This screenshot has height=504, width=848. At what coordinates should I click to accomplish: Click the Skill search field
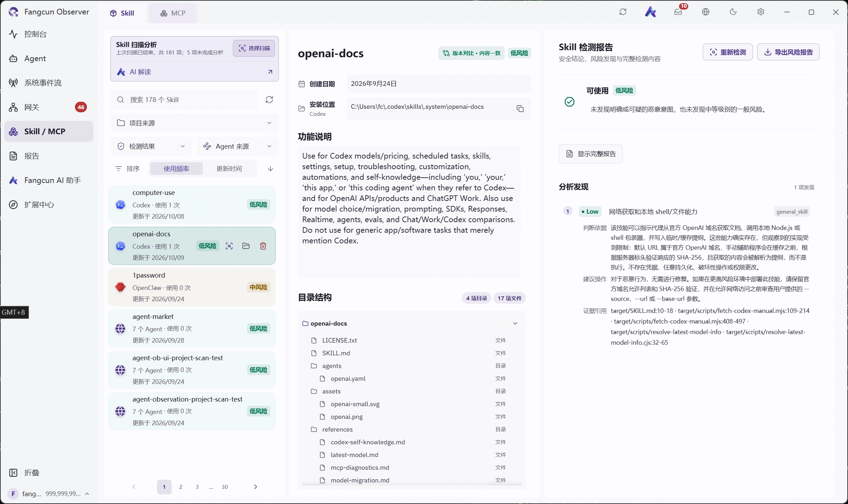click(184, 100)
